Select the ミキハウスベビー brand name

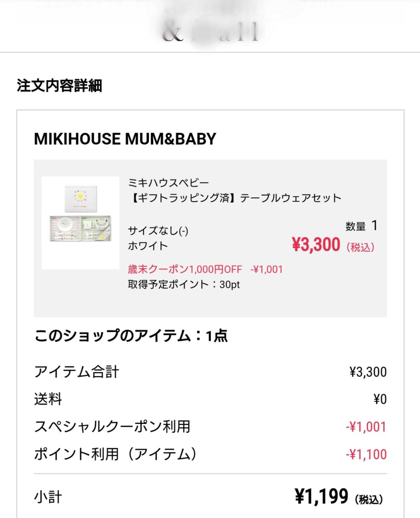[x=168, y=183]
